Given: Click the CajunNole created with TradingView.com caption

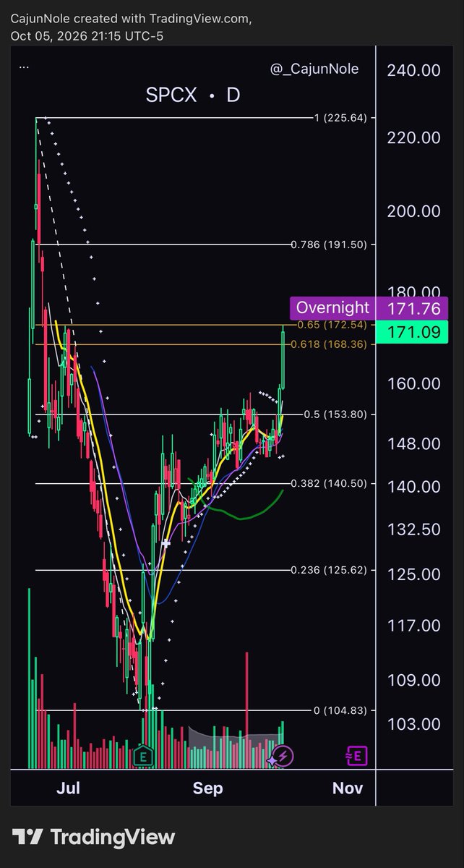Looking at the screenshot, I should point(132,18).
